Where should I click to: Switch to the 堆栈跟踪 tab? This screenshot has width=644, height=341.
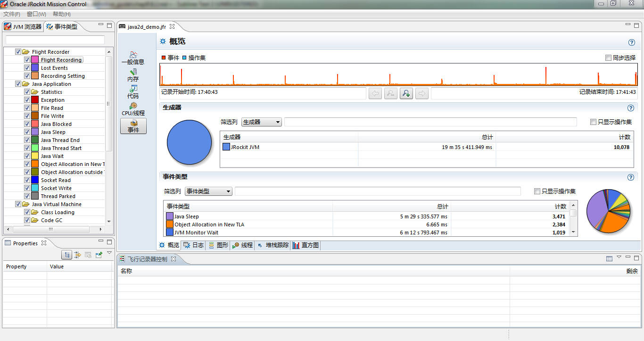pyautogui.click(x=273, y=245)
